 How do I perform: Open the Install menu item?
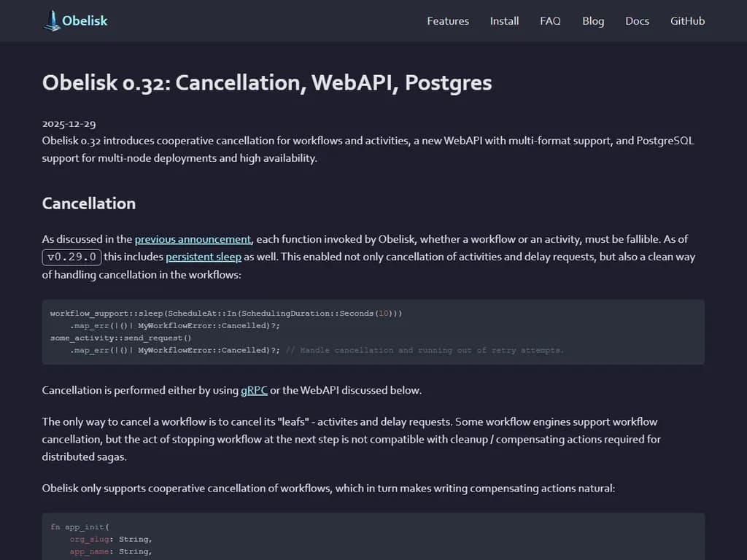click(504, 21)
